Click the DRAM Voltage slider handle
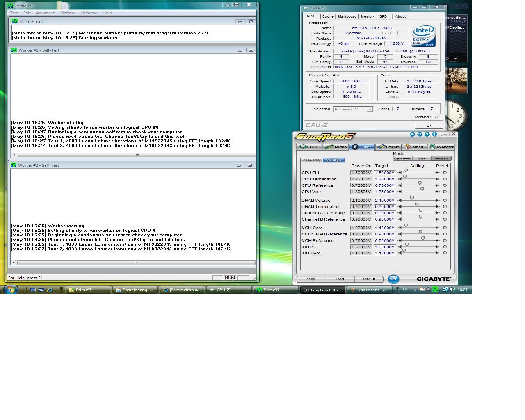 coord(412,198)
